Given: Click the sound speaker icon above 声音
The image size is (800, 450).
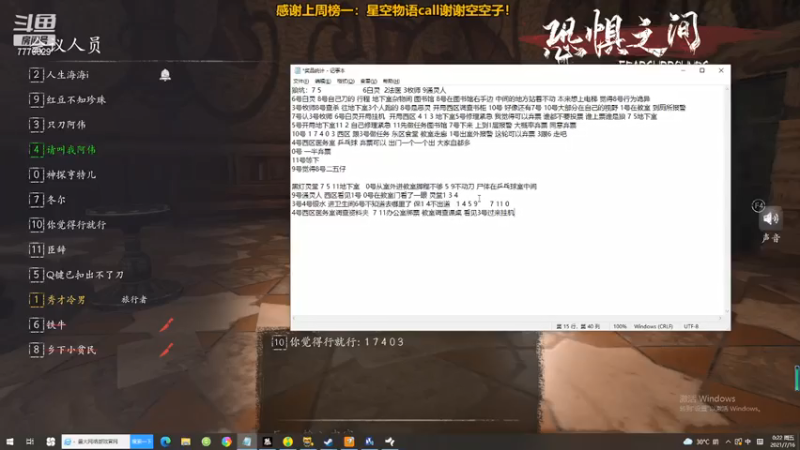Looking at the screenshot, I should pos(770,218).
